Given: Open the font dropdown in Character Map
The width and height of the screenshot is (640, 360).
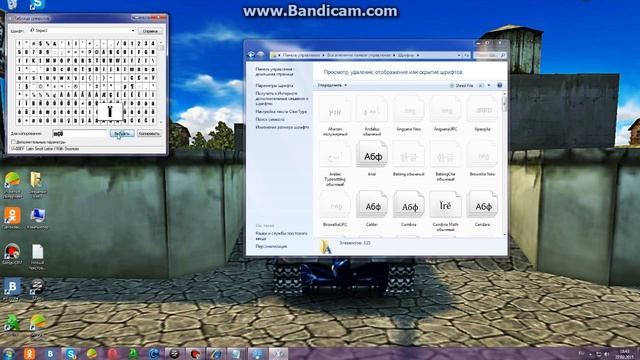Looking at the screenshot, I should [x=133, y=31].
